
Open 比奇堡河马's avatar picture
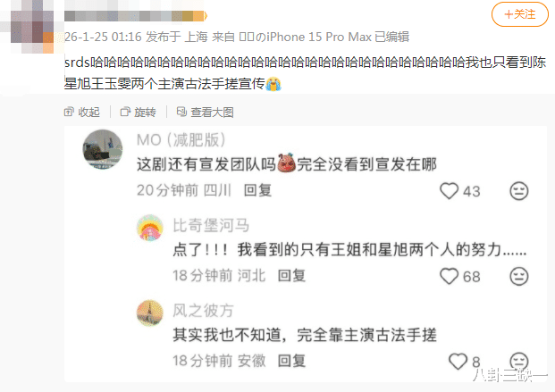pyautogui.click(x=150, y=228)
